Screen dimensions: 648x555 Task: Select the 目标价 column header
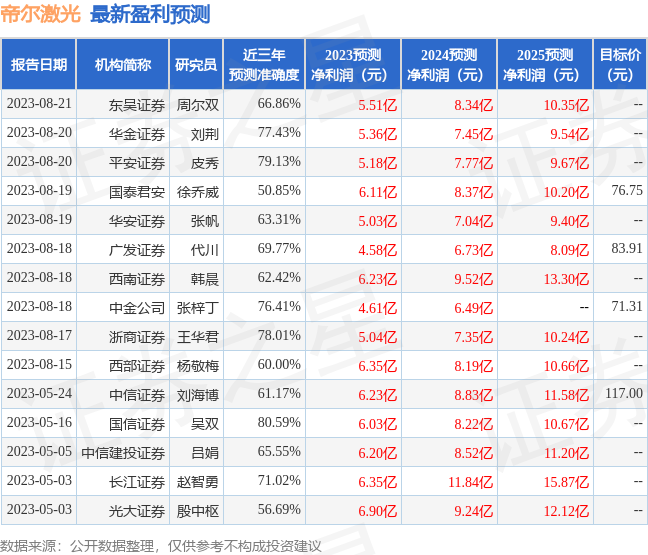[x=620, y=64]
